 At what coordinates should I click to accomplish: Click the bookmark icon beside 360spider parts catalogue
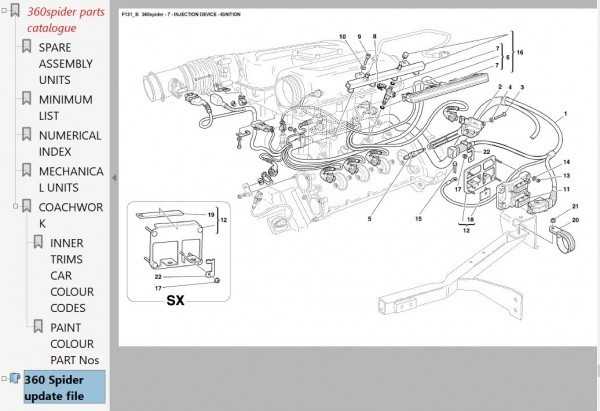click(15, 10)
